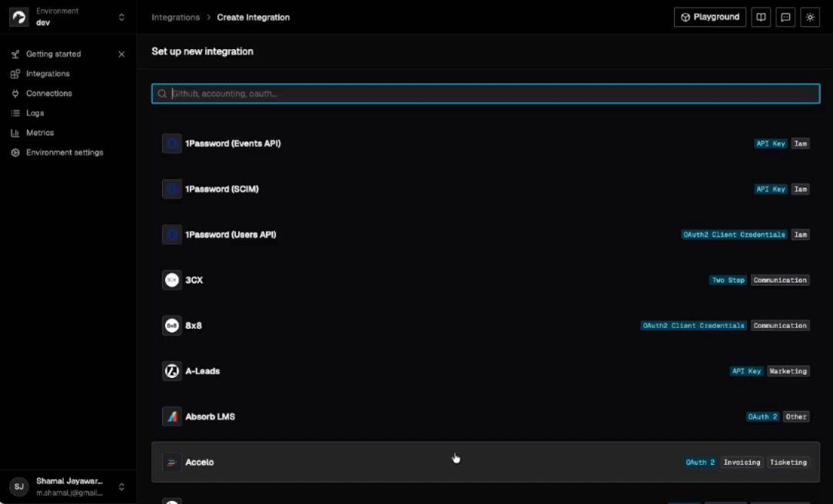
Task: Click the Integrations grid icon
Action: [x=15, y=74]
